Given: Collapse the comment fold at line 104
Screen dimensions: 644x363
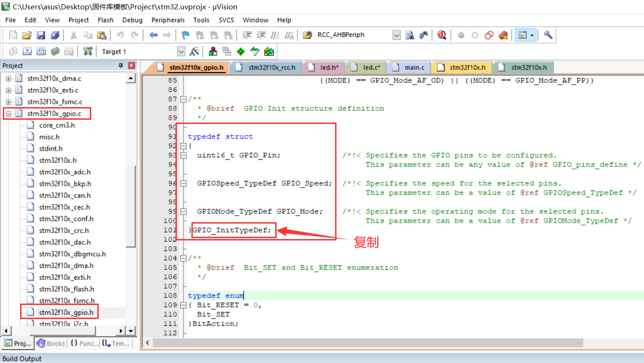Looking at the screenshot, I should (x=183, y=258).
